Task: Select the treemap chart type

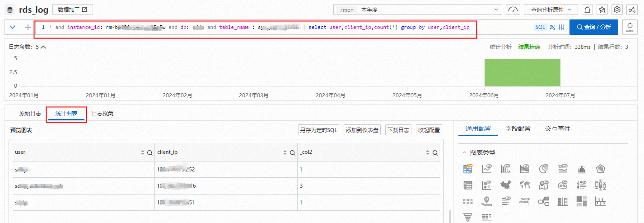Action: tap(582, 201)
